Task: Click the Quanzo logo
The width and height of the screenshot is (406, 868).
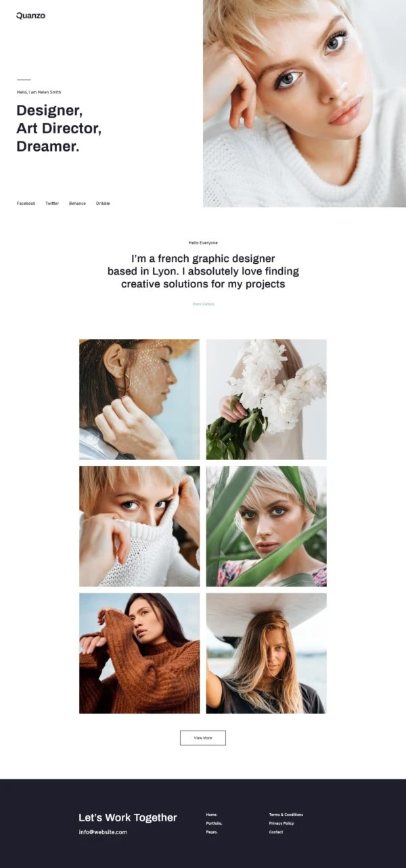Action: click(30, 16)
